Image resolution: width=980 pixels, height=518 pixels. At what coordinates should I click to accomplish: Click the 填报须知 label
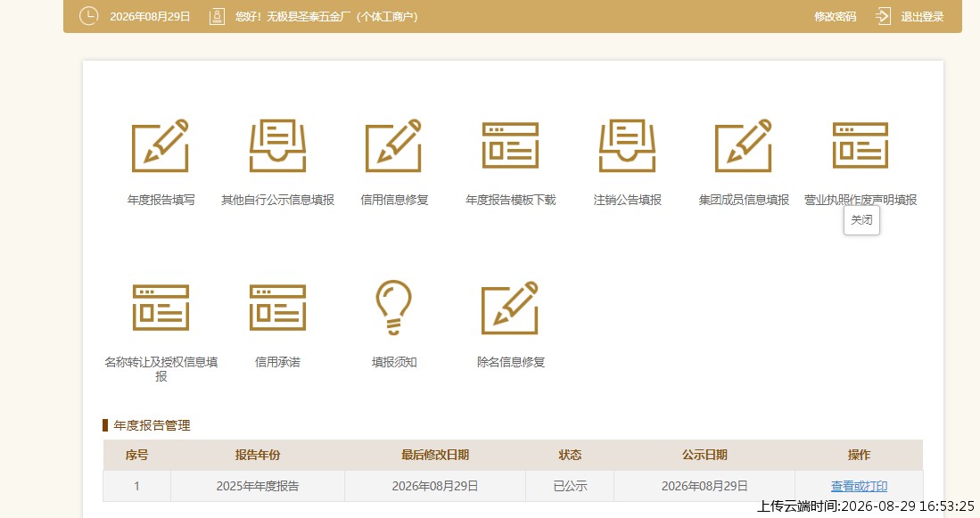394,362
